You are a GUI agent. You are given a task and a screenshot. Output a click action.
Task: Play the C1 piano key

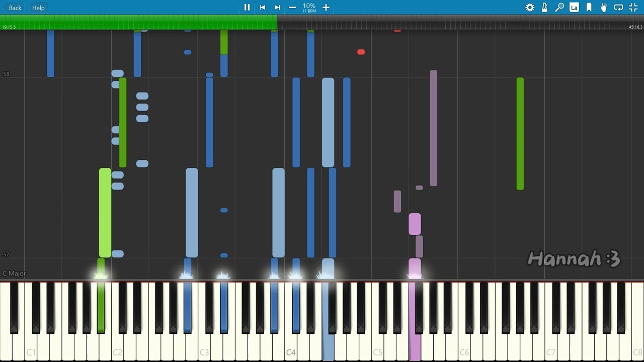pos(31,347)
